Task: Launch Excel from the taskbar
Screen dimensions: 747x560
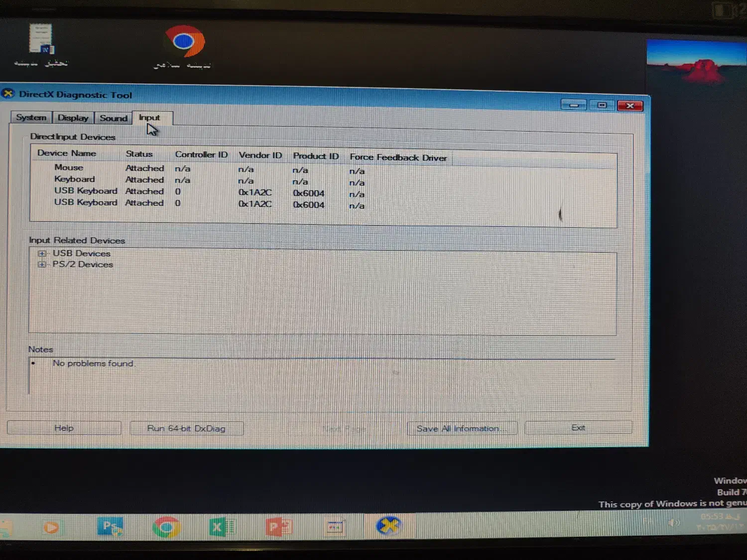Action: (x=220, y=527)
